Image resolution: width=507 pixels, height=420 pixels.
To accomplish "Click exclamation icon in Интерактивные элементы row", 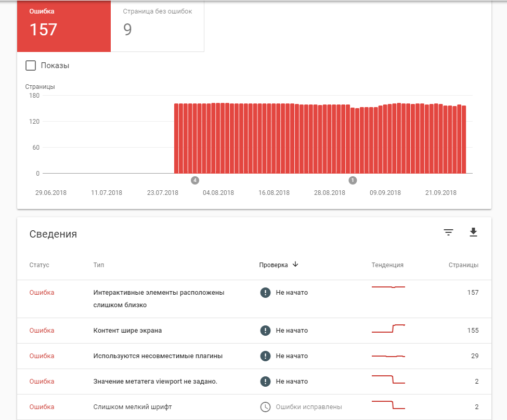I will (265, 293).
